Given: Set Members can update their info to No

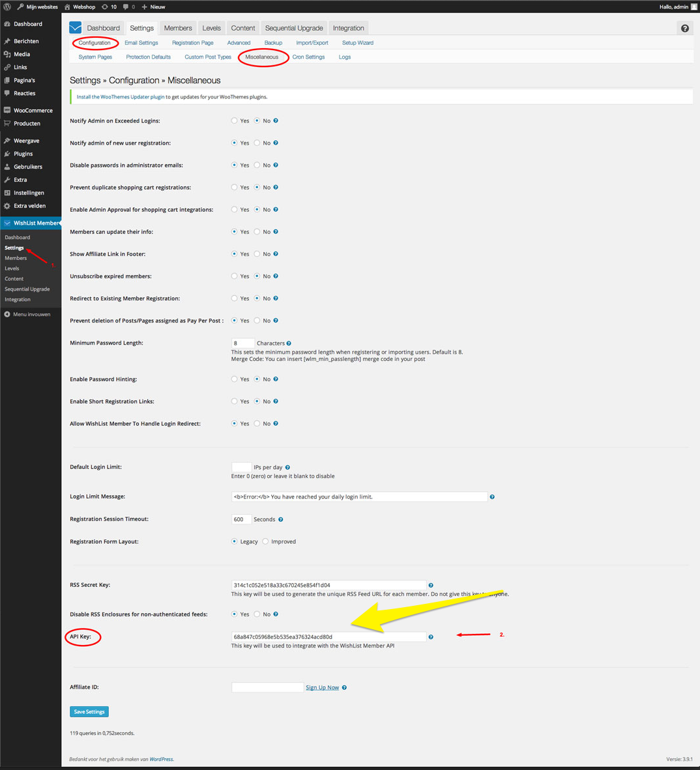Looking at the screenshot, I should pos(257,232).
